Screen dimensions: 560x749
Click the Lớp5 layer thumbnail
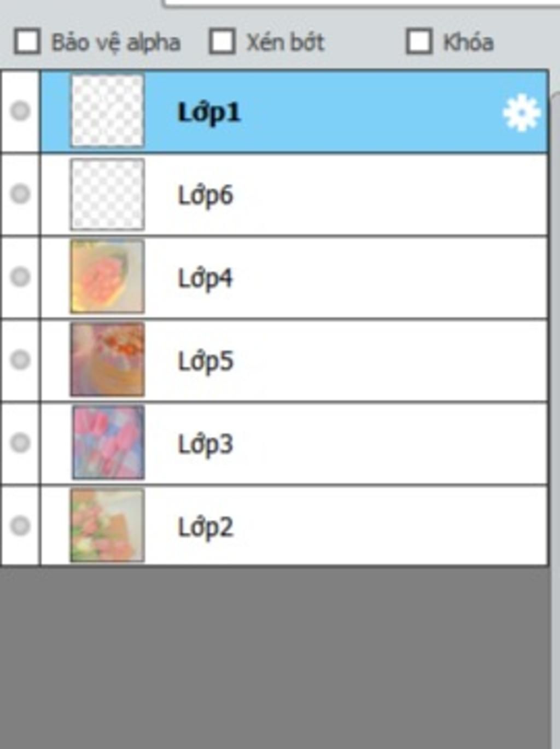point(107,359)
